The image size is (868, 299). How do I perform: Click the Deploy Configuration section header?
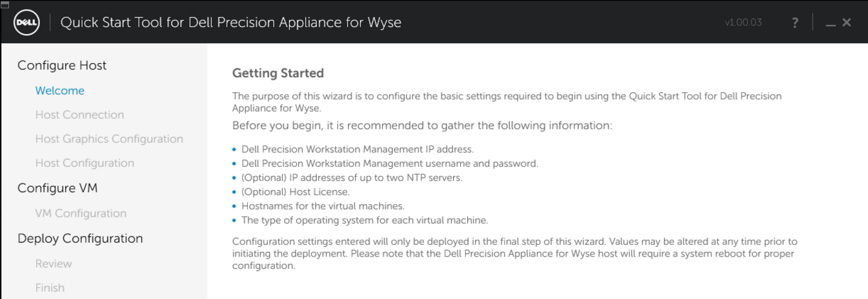(80, 238)
